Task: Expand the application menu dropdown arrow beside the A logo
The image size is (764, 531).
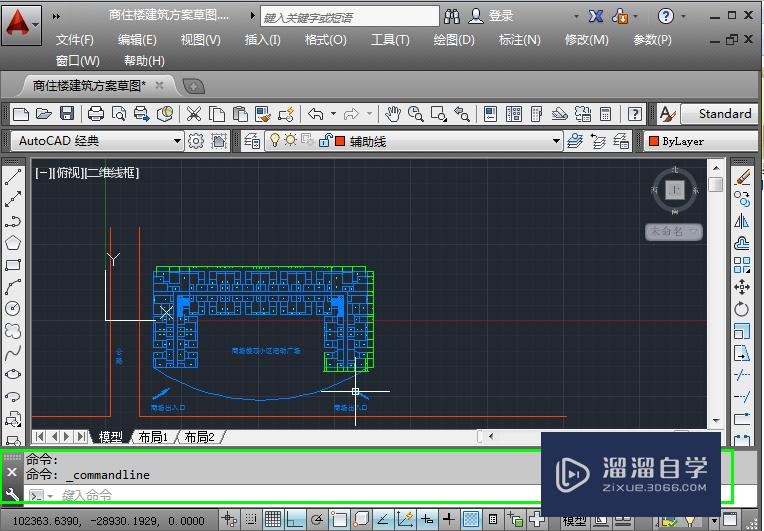Action: 36,23
